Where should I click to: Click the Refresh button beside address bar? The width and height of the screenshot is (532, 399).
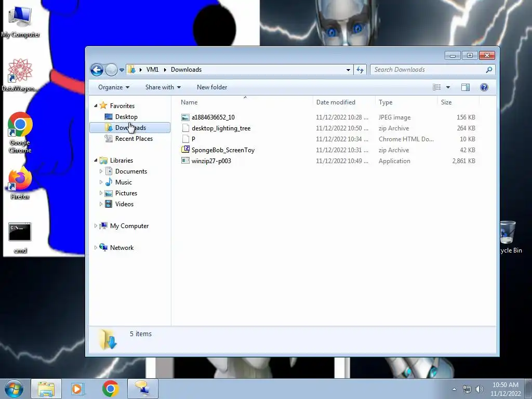click(x=360, y=70)
